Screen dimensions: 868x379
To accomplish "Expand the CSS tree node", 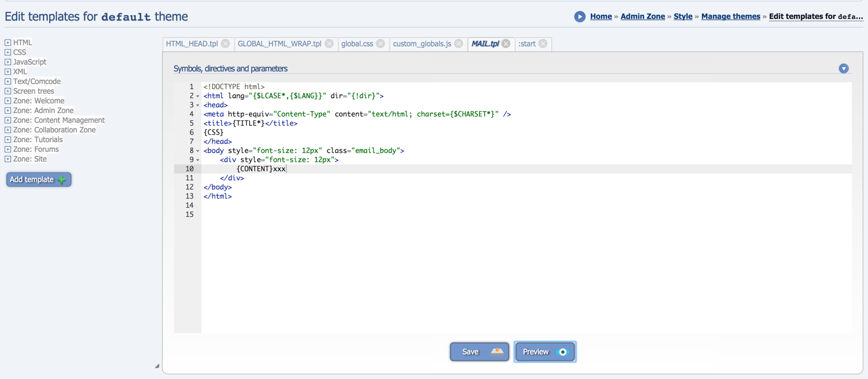I will pyautogui.click(x=8, y=53).
